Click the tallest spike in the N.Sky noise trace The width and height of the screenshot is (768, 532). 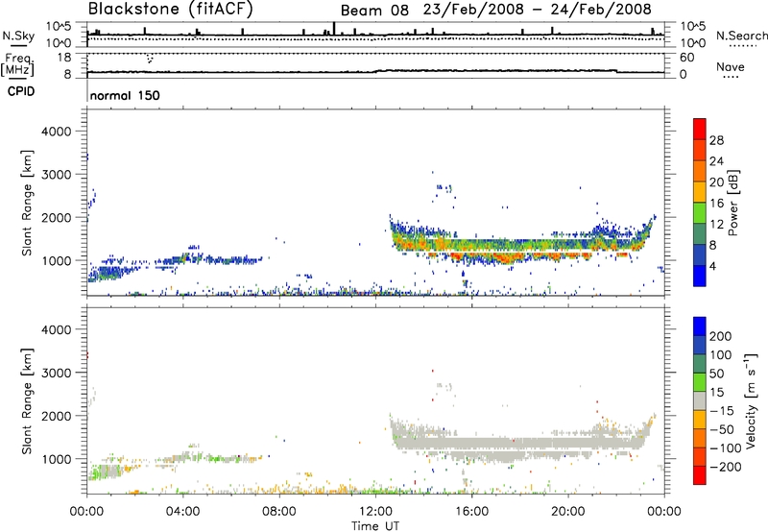click(334, 29)
